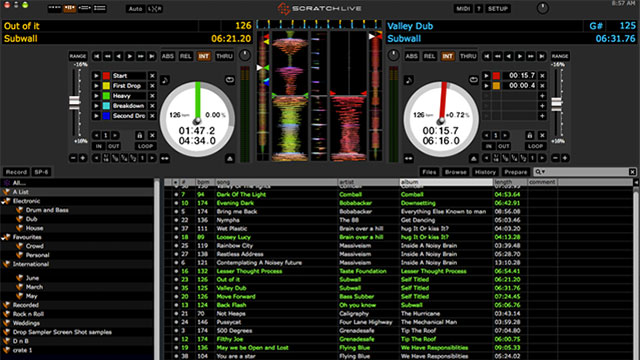Trigger the First Drop cue point
Image resolution: width=640 pixels, height=360 pixels.
[96, 86]
